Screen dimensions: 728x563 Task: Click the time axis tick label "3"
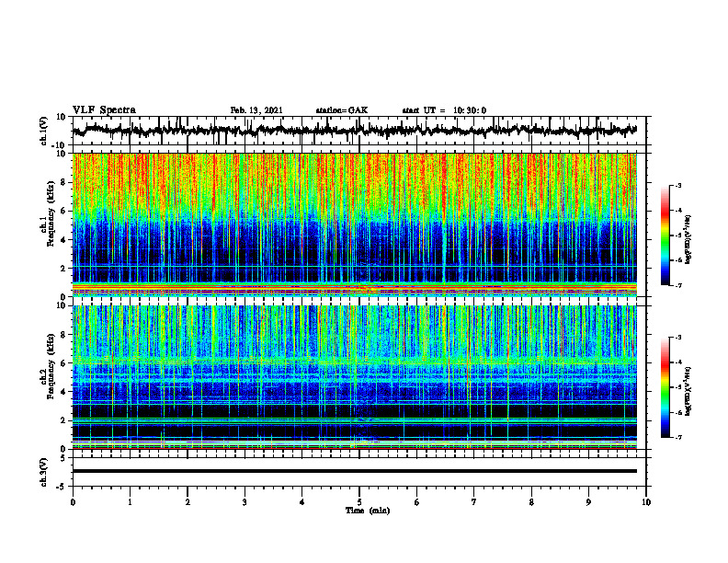point(245,502)
